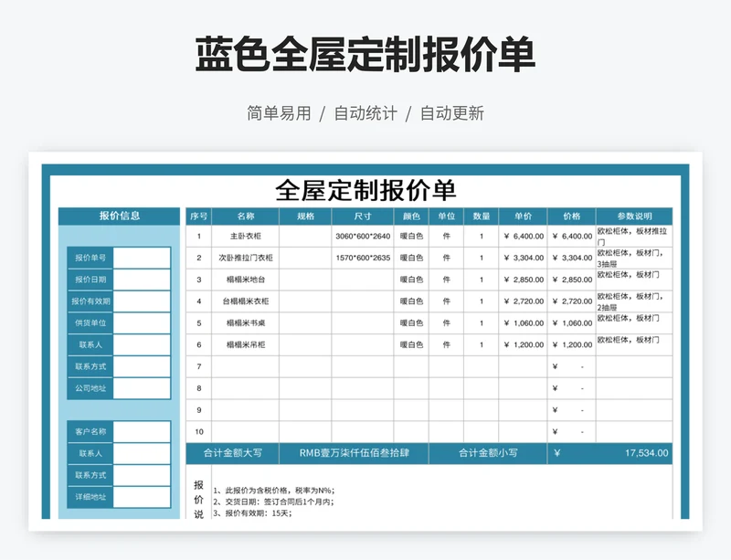Click the total amount 17,534.00
731x560 pixels.
click(610, 453)
